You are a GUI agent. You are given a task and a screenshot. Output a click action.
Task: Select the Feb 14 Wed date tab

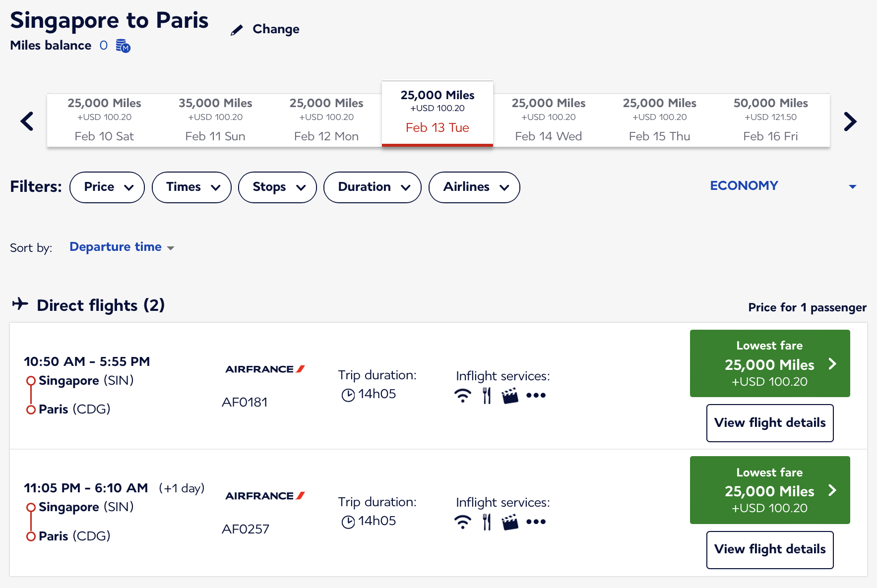[548, 120]
